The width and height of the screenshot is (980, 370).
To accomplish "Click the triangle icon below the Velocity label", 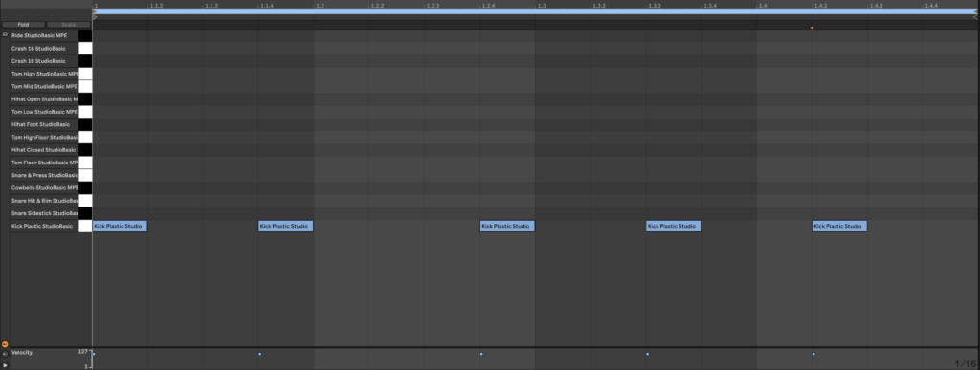I will pyautogui.click(x=5, y=365).
